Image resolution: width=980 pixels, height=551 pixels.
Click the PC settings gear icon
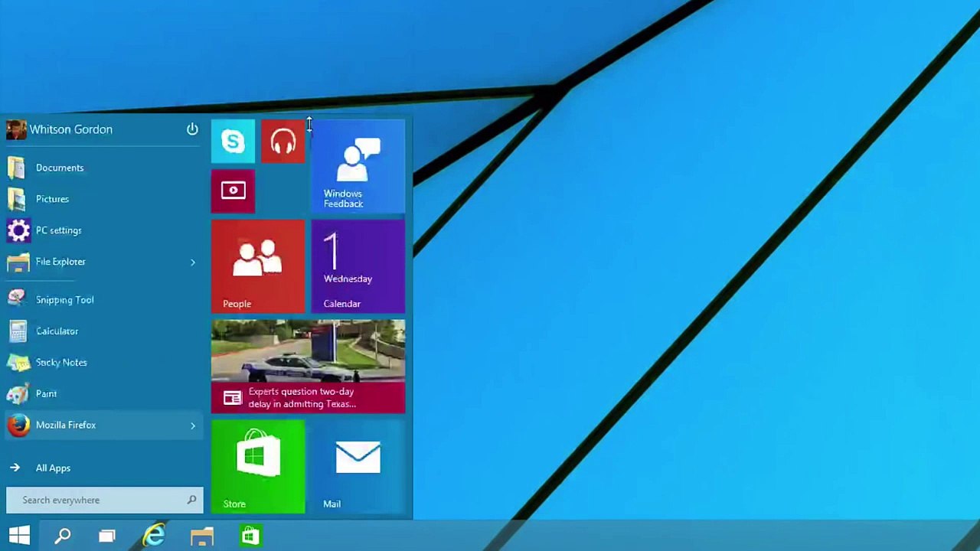point(18,230)
